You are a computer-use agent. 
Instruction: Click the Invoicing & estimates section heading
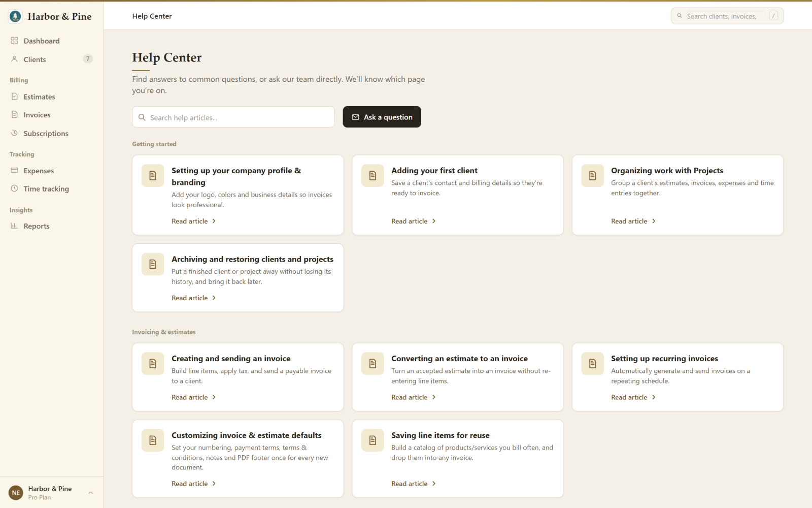tap(164, 332)
